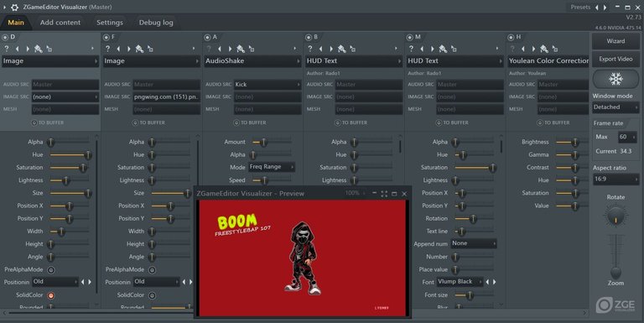This screenshot has width=644, height=323.
Task: Select next effect arrow in layer D
Action: pyautogui.click(x=28, y=49)
